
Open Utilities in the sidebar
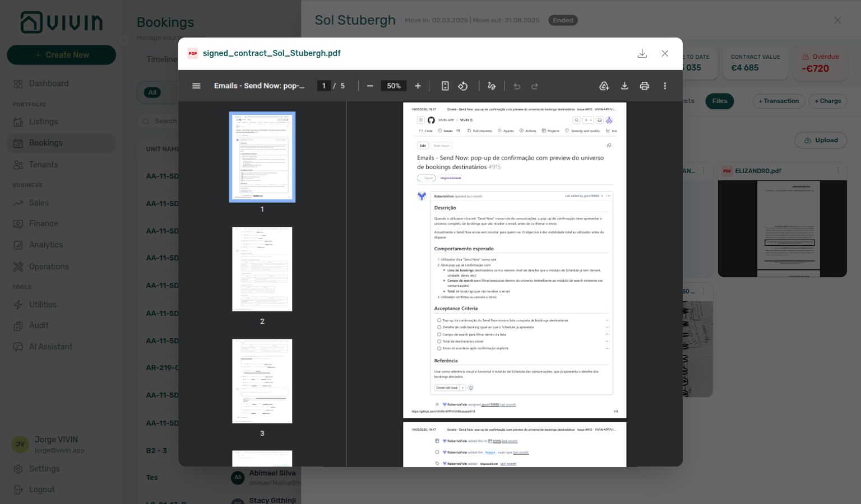(61, 305)
